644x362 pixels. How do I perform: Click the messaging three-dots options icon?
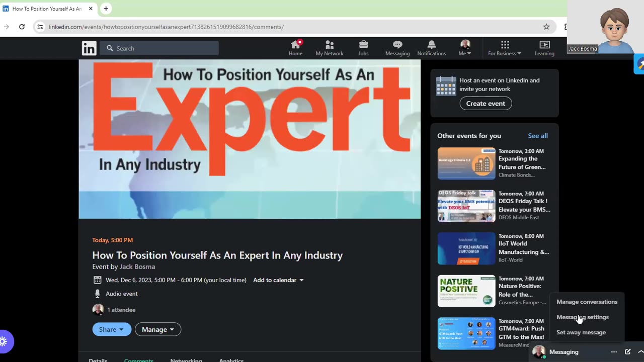[614, 352]
